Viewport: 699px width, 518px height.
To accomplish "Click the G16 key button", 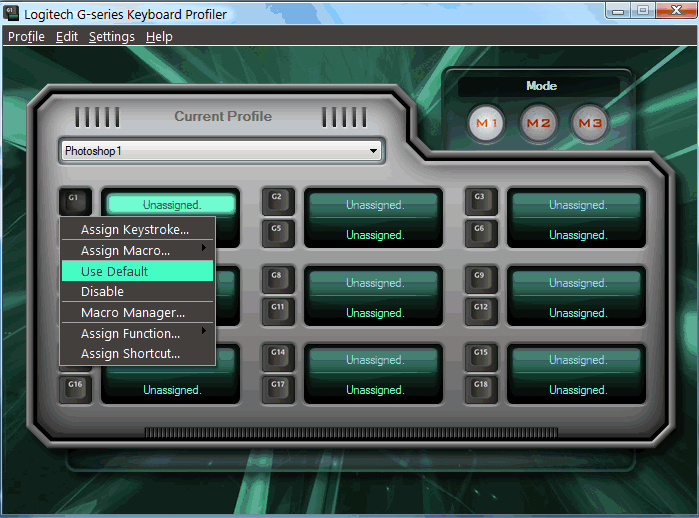I will tap(75, 389).
